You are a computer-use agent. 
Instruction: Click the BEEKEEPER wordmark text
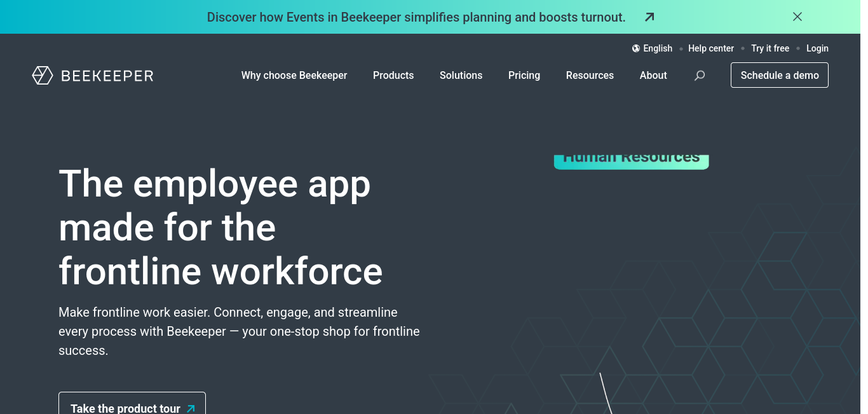tap(107, 76)
